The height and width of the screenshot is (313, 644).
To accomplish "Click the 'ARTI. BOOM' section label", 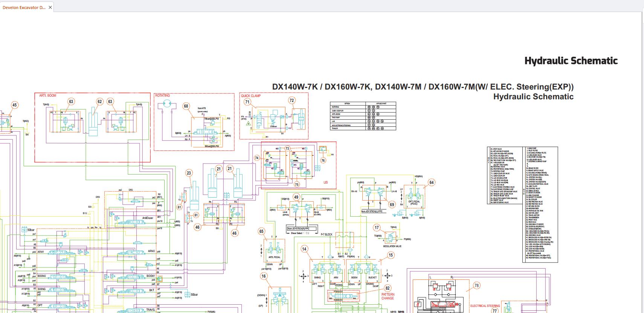I will tap(47, 96).
